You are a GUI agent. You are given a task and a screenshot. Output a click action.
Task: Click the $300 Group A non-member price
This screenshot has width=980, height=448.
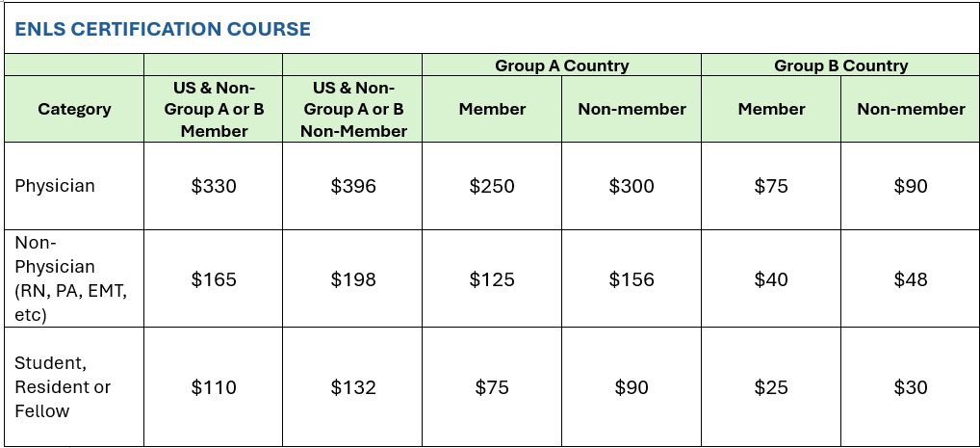point(632,186)
